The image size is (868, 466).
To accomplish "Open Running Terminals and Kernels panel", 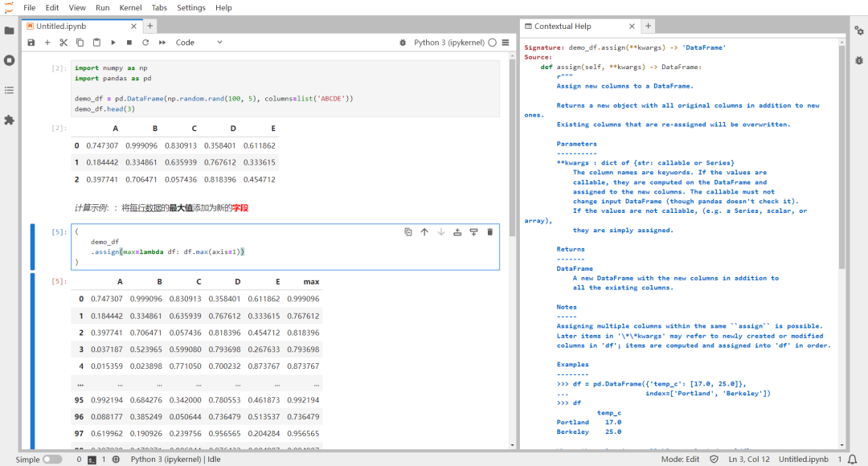I will tap(10, 60).
